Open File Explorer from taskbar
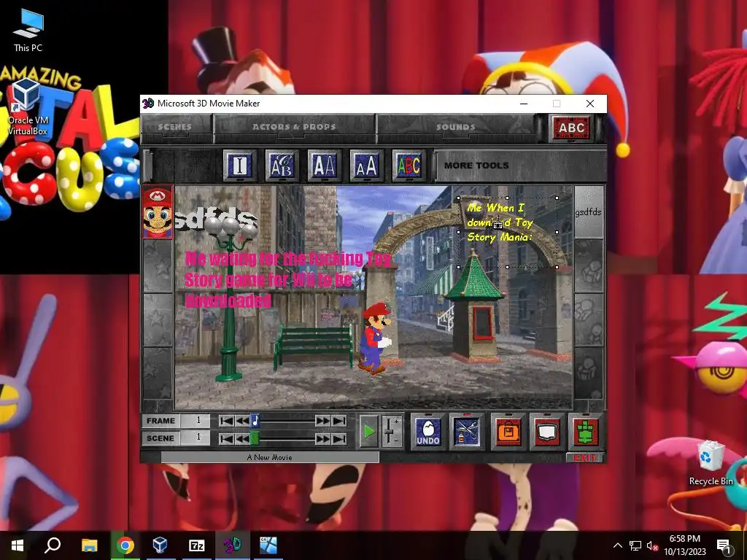 pyautogui.click(x=89, y=545)
